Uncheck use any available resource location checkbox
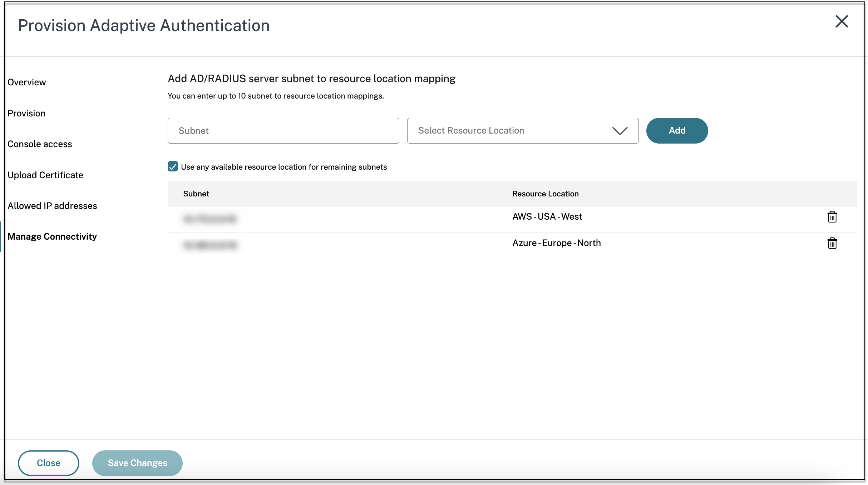Screen dimensions: 868x485 click(173, 166)
